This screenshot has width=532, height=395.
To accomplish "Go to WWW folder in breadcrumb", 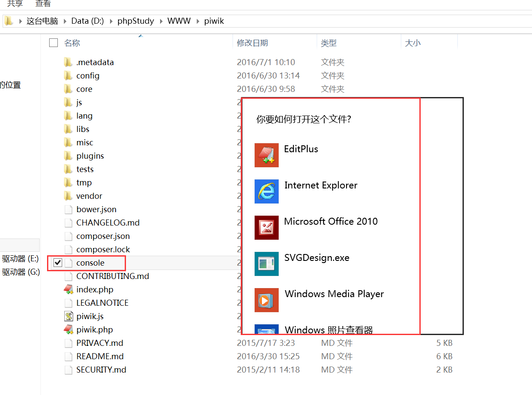I will point(179,21).
